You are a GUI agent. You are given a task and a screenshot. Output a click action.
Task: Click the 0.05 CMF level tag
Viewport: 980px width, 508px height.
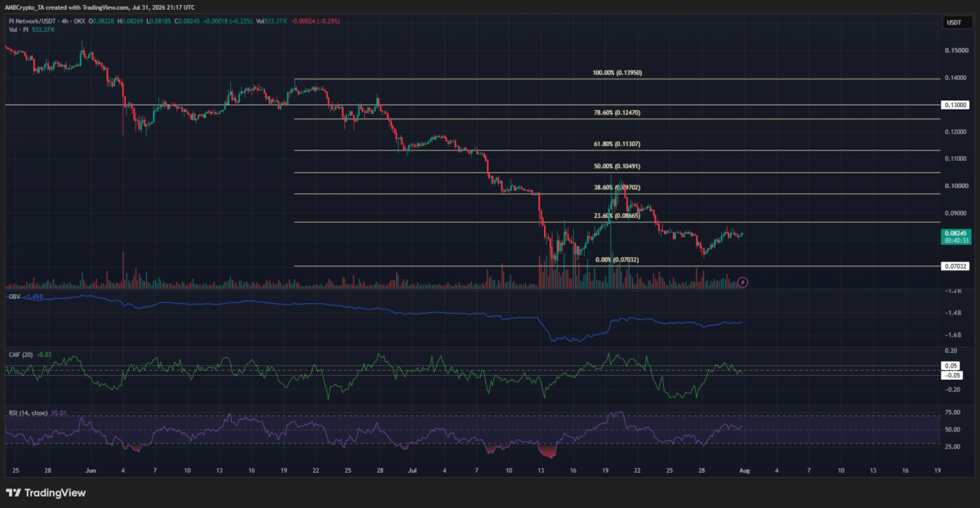(951, 366)
